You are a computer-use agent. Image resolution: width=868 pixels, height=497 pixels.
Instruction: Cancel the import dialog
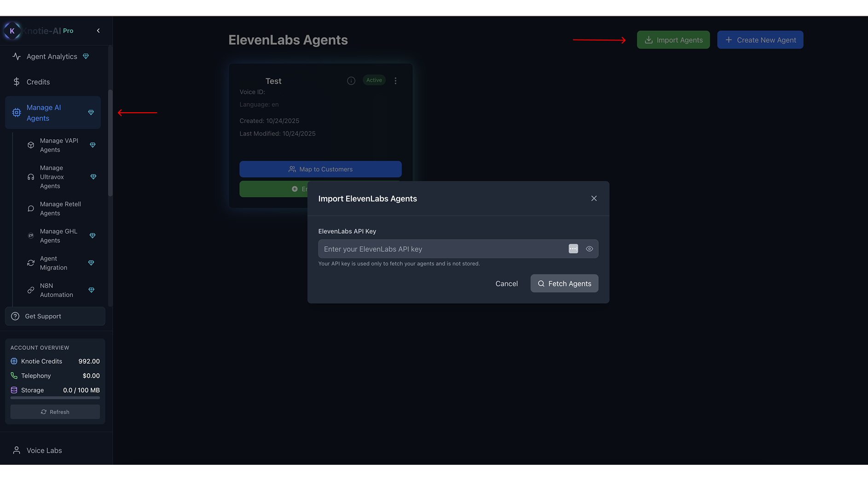coord(507,284)
